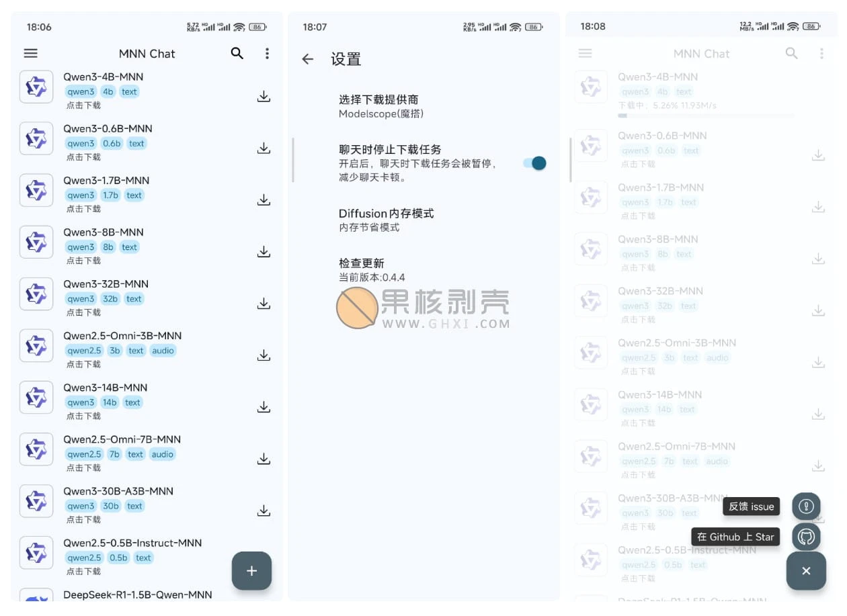The image size is (847, 616).
Task: Click the 在 Github 上 Star label
Action: [735, 537]
